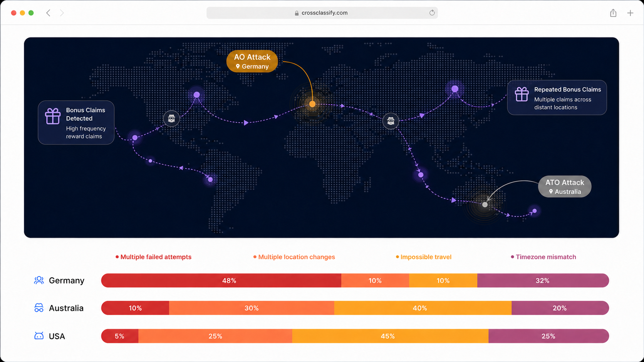Click the gift icon in Bonus Claims Detected card
Image resolution: width=644 pixels, height=362 pixels.
[53, 116]
